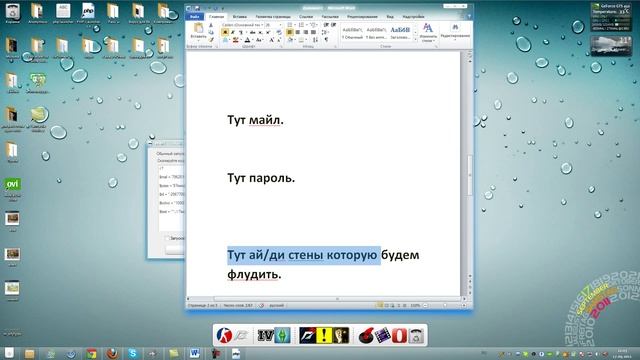Click the Chrome icon on the taskbar
The height and width of the screenshot is (360, 640).
[91, 353]
